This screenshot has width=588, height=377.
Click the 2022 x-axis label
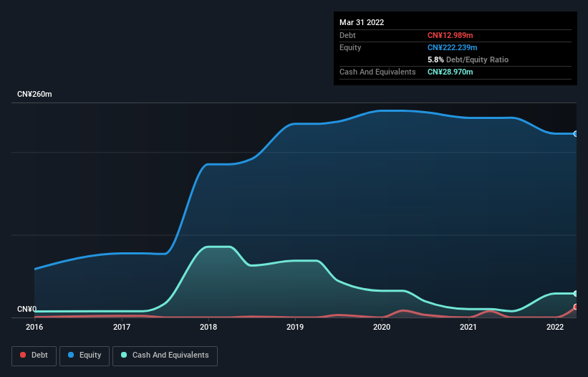[x=555, y=327]
